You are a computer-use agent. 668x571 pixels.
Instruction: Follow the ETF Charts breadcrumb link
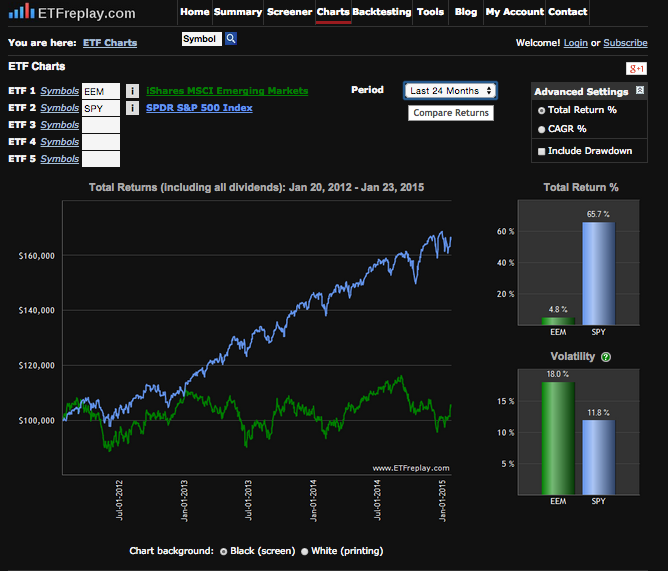pos(110,43)
